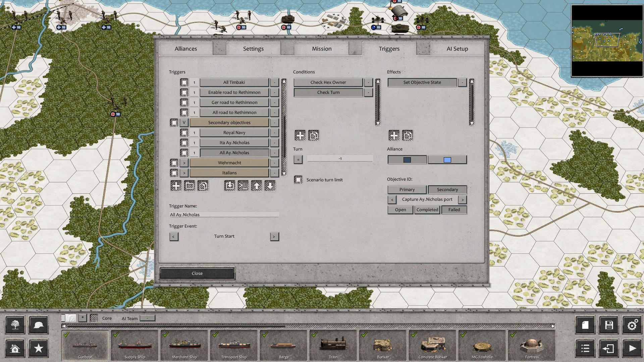Open the list menu icon

[585, 348]
